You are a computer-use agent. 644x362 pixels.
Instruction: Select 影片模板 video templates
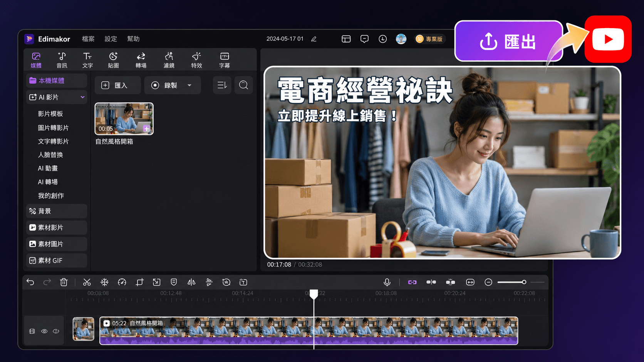pos(50,114)
